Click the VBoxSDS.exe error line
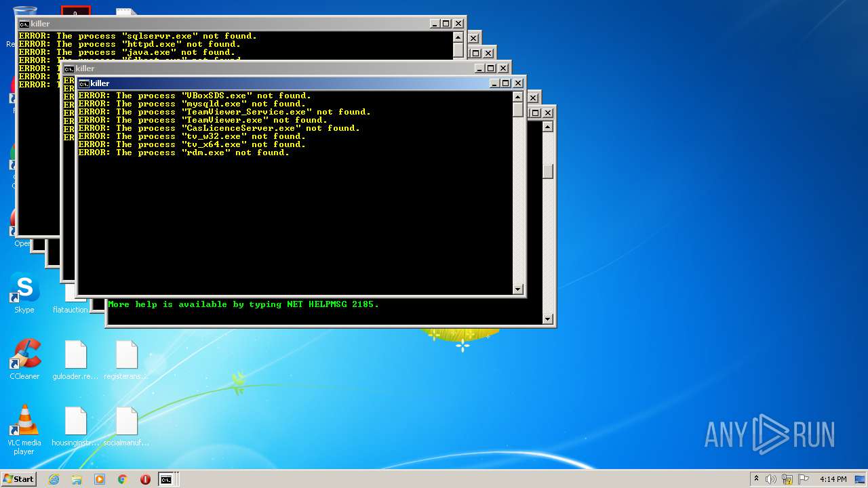Image resolution: width=868 pixels, height=488 pixels. point(195,96)
